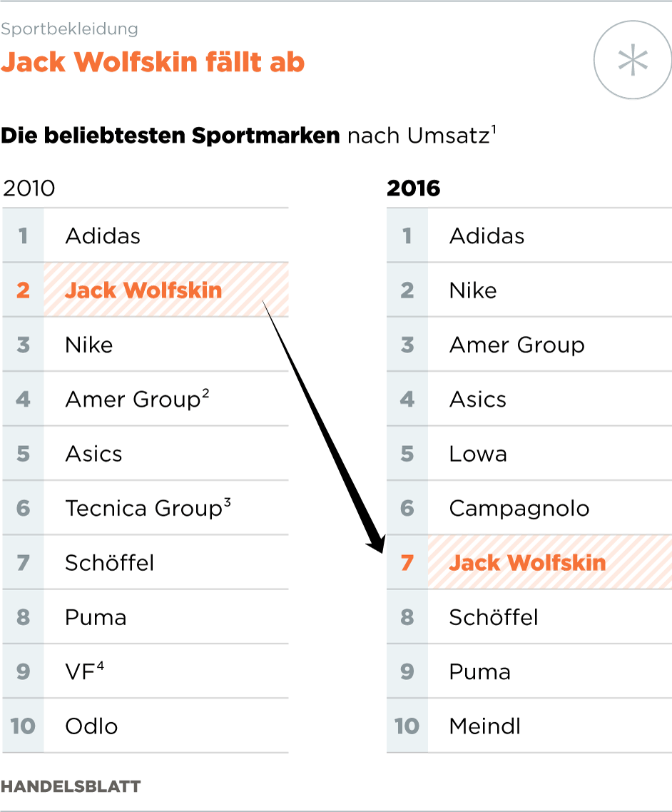Select Meindl at rank 10
The width and height of the screenshot is (672, 812).
coord(484,726)
